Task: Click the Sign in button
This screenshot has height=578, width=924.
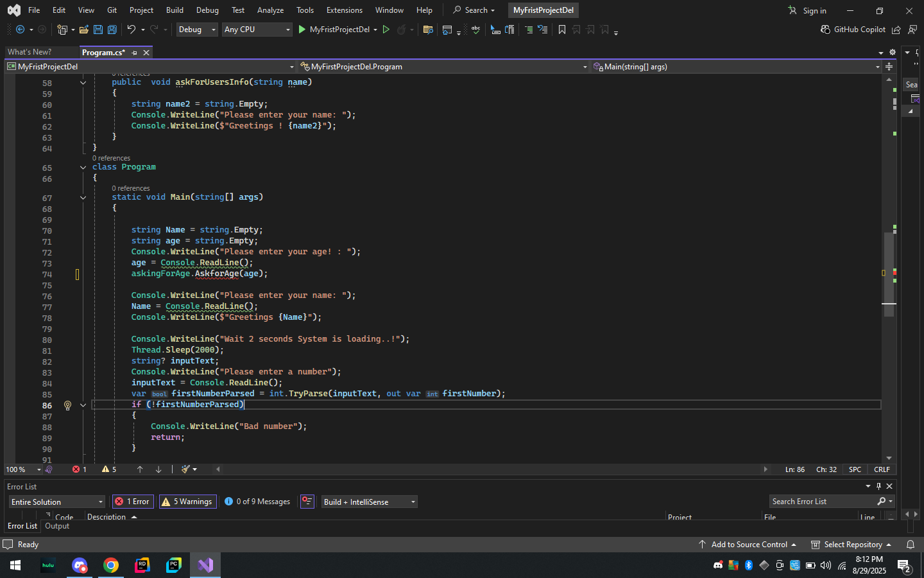Action: (x=807, y=10)
